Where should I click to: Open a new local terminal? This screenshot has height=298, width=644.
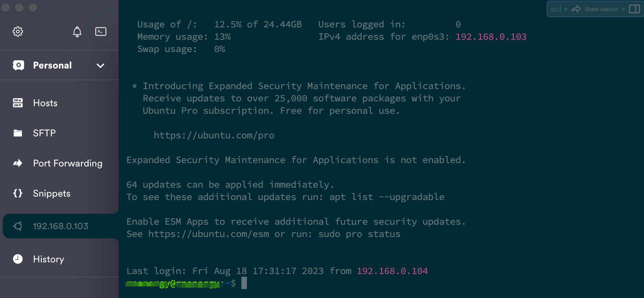pyautogui.click(x=101, y=32)
